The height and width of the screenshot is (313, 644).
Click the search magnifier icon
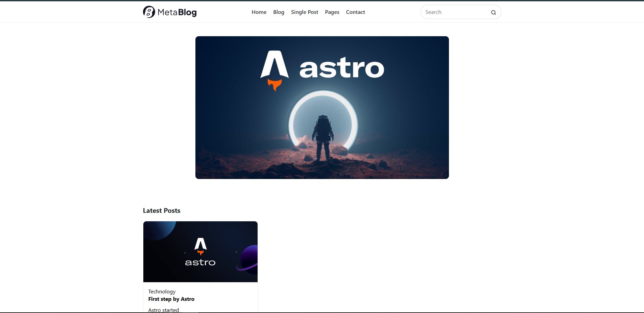click(x=493, y=13)
